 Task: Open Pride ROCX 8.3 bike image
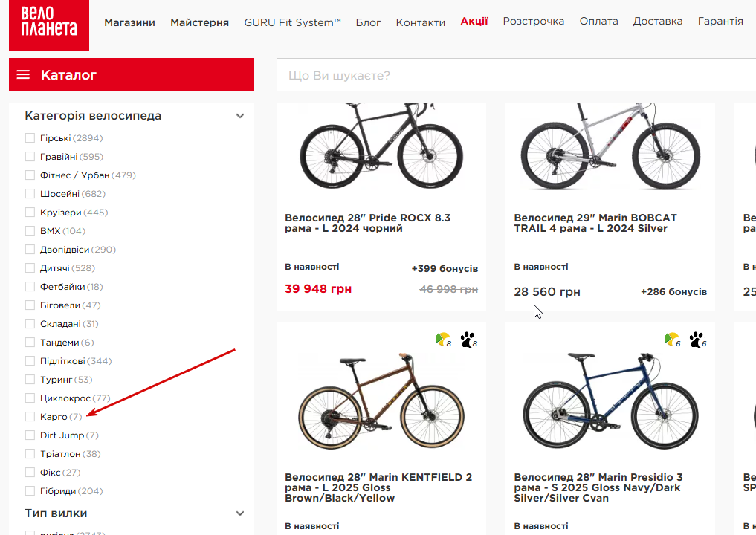click(x=381, y=149)
